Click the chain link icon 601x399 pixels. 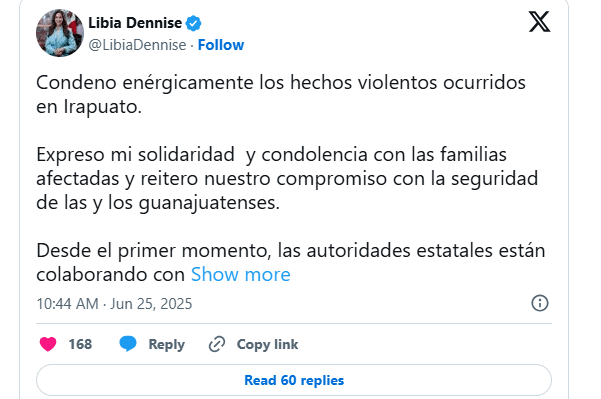(217, 344)
